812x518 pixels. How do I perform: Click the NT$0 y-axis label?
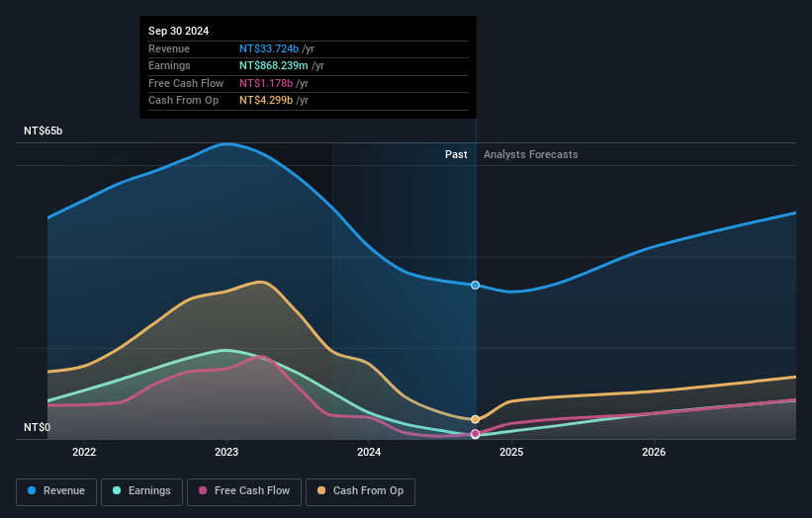[38, 427]
